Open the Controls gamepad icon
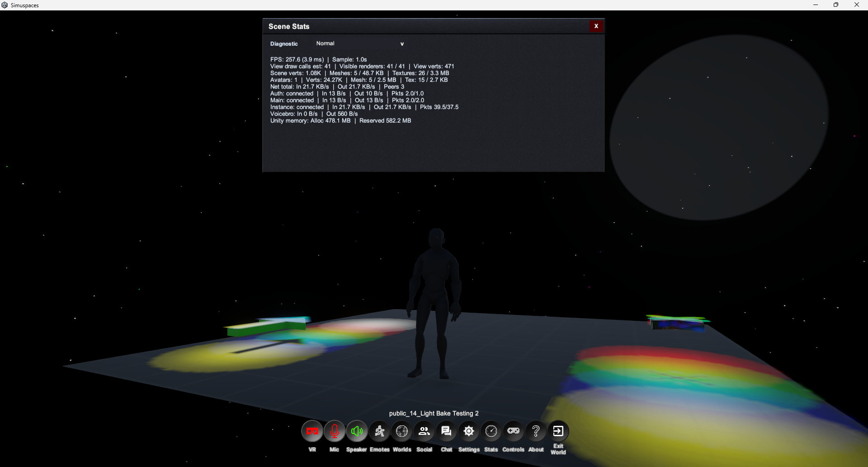Image resolution: width=868 pixels, height=467 pixels. pos(514,431)
